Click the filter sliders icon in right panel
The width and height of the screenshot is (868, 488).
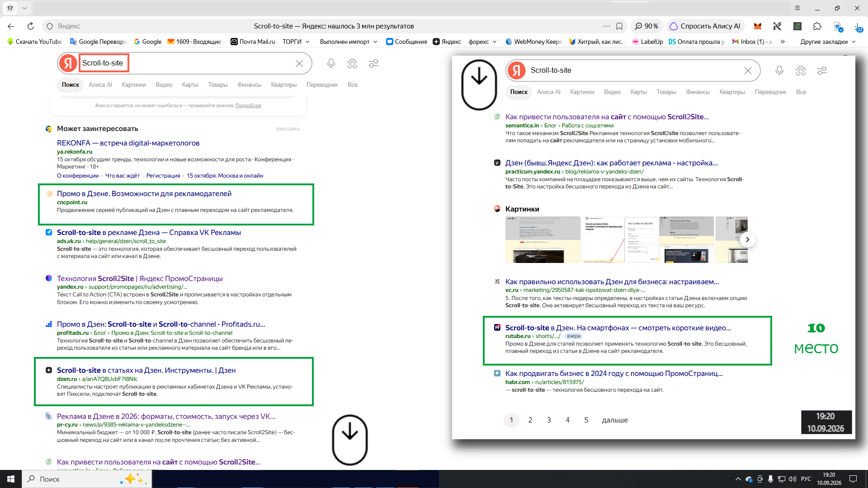[x=822, y=70]
